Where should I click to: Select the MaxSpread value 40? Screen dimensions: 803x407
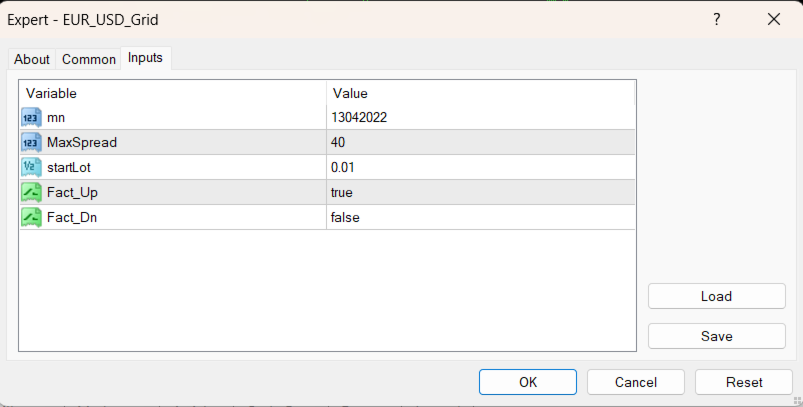point(339,142)
